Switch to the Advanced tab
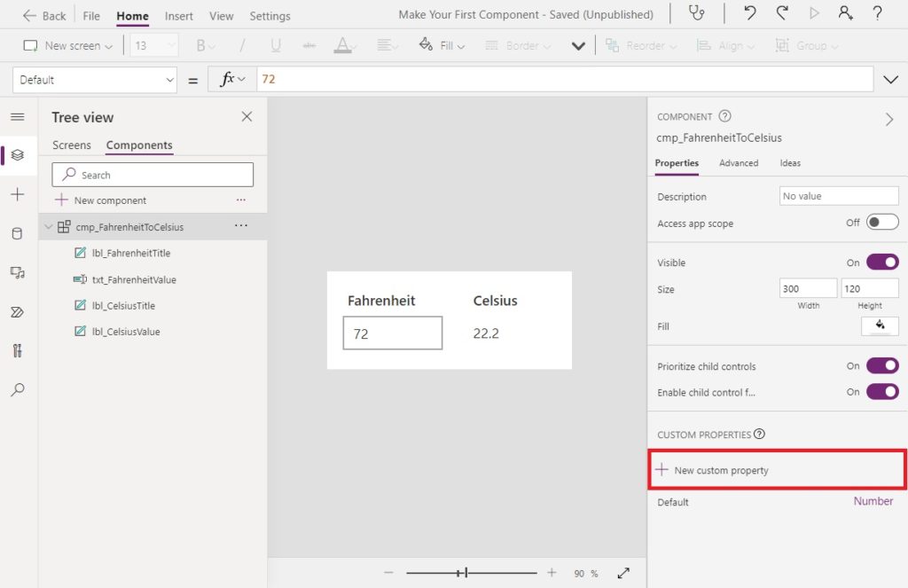 [x=739, y=163]
